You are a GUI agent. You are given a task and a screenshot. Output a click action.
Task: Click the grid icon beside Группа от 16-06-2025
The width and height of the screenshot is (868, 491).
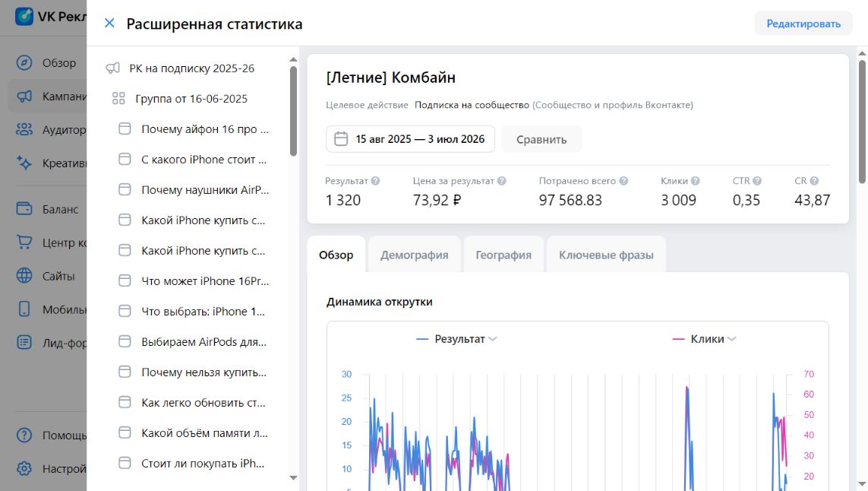tap(118, 99)
